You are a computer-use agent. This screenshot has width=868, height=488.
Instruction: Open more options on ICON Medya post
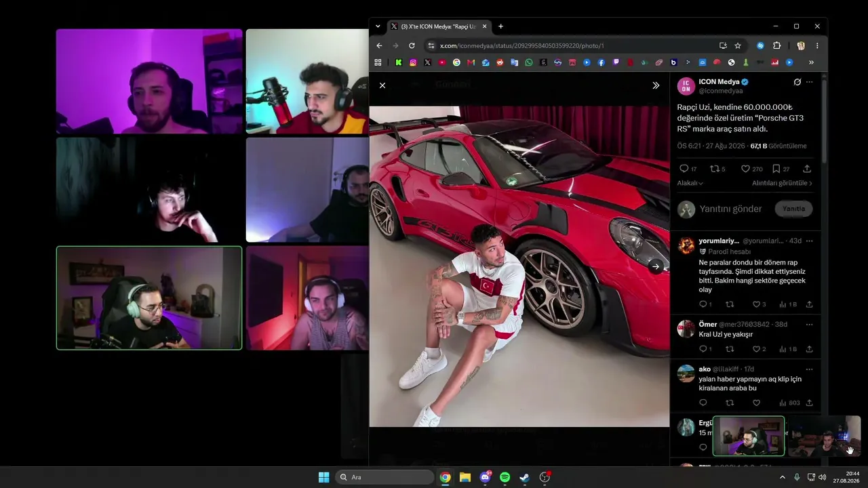coord(810,82)
